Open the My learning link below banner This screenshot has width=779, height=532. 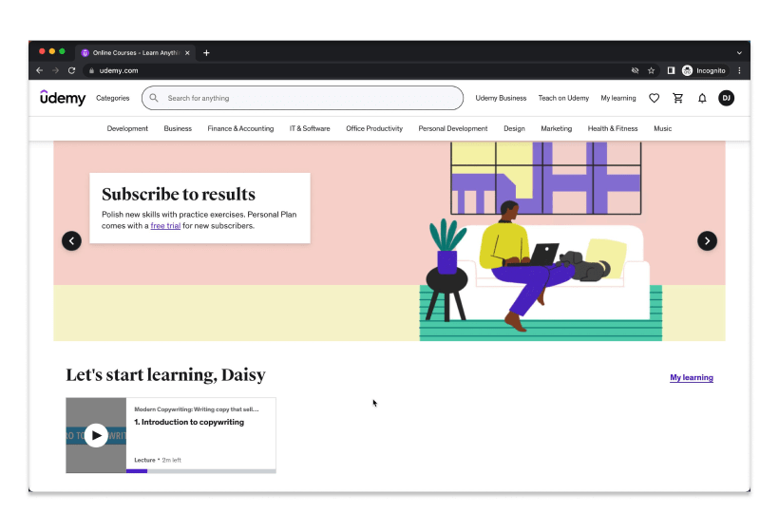(691, 377)
